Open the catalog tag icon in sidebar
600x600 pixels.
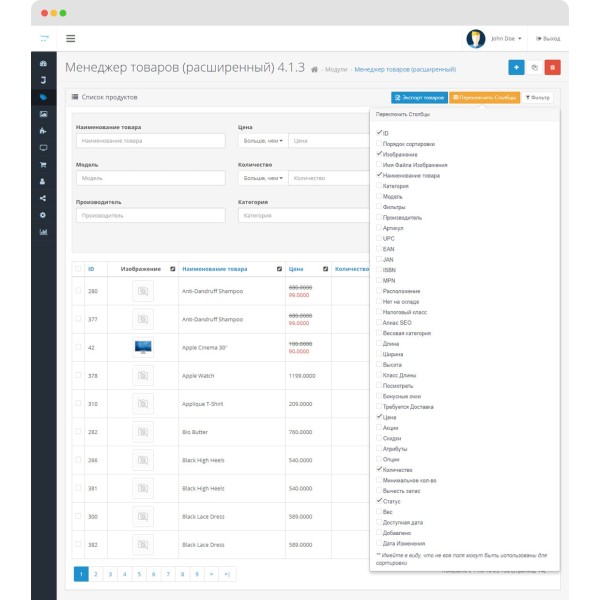click(x=43, y=97)
